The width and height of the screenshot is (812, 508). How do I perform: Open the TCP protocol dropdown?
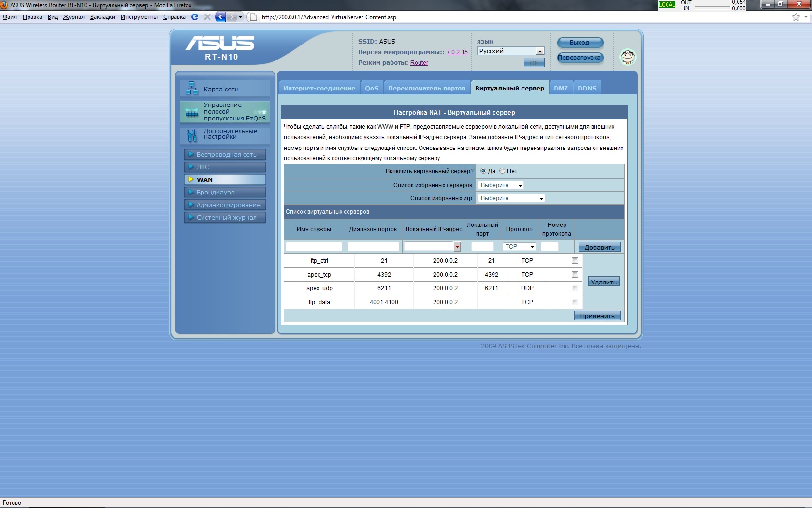tap(519, 247)
